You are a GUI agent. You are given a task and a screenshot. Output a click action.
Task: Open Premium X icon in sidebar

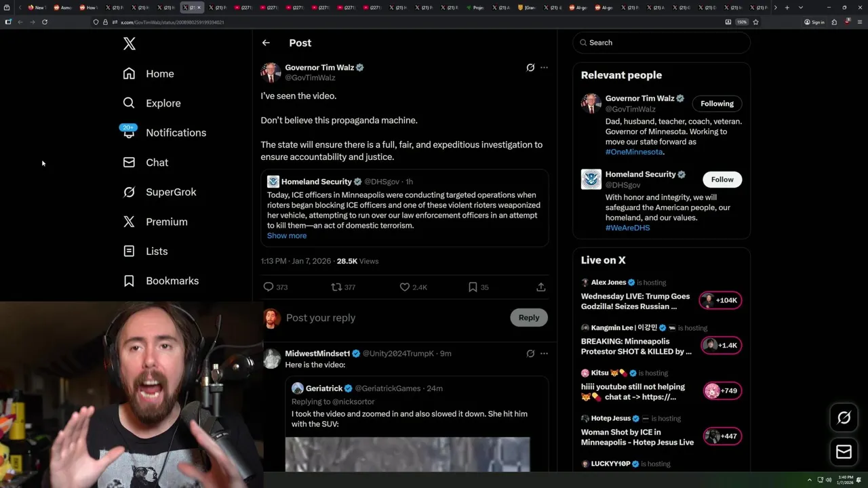click(x=129, y=222)
